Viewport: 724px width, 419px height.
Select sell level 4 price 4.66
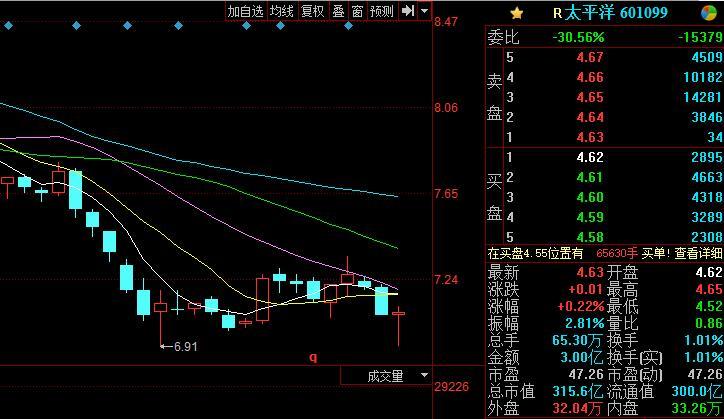590,77
